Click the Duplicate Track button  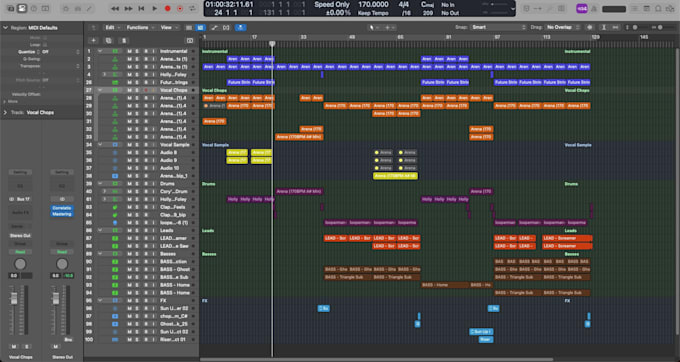click(x=108, y=40)
